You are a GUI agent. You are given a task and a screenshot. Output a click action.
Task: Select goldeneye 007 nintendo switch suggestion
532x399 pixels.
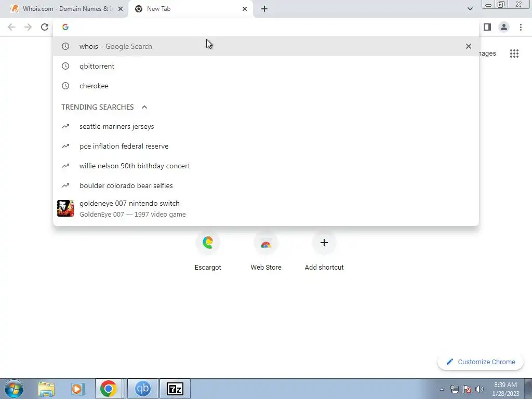pos(266,208)
